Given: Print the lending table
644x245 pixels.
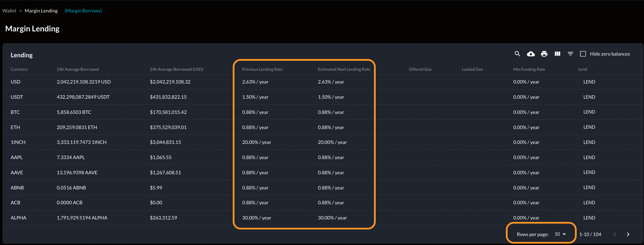Looking at the screenshot, I should (544, 54).
